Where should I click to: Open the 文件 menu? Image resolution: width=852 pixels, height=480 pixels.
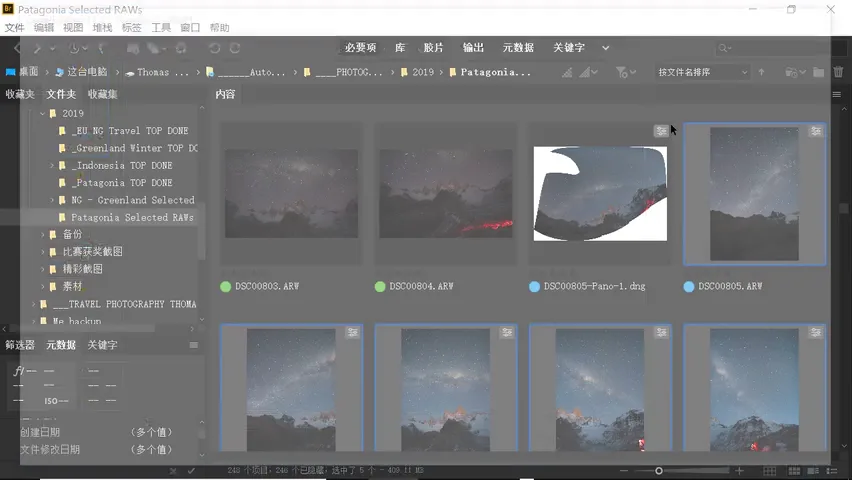[x=14, y=28]
